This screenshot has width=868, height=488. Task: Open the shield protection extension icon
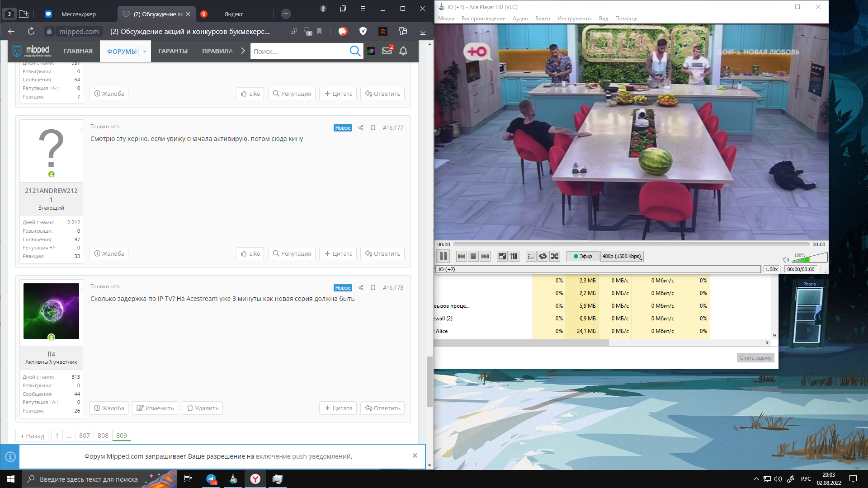coord(363,31)
